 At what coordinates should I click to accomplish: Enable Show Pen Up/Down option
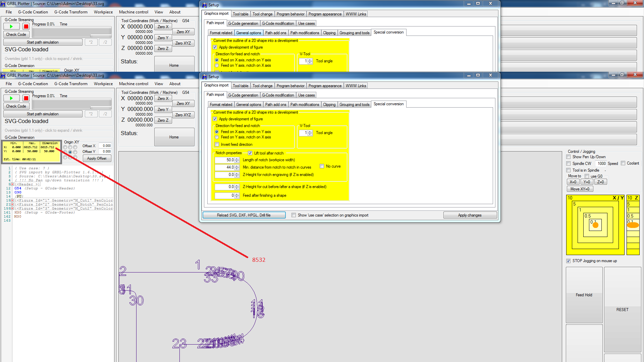(569, 157)
